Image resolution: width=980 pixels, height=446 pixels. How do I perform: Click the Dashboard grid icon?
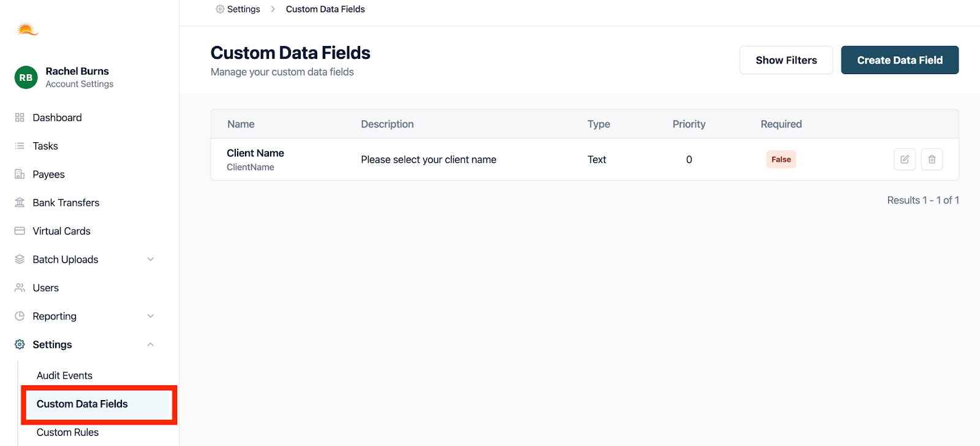click(x=20, y=118)
